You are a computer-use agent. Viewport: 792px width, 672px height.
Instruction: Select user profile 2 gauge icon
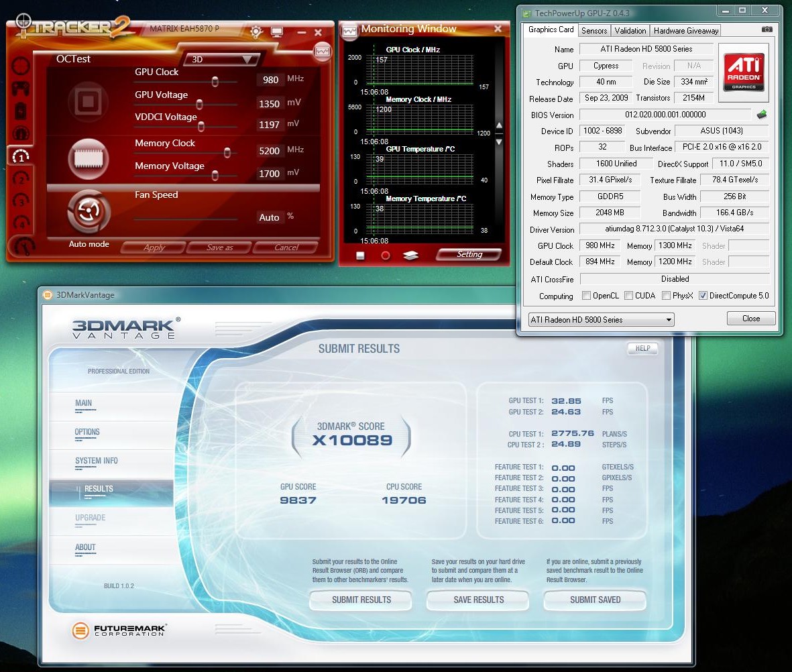click(21, 178)
